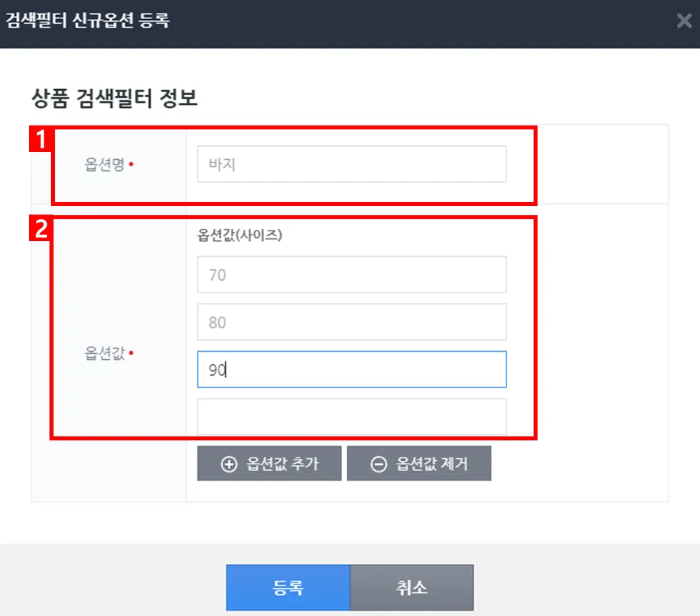The width and height of the screenshot is (700, 616).
Task: Click the 옵션명 row label
Action: coord(104,165)
